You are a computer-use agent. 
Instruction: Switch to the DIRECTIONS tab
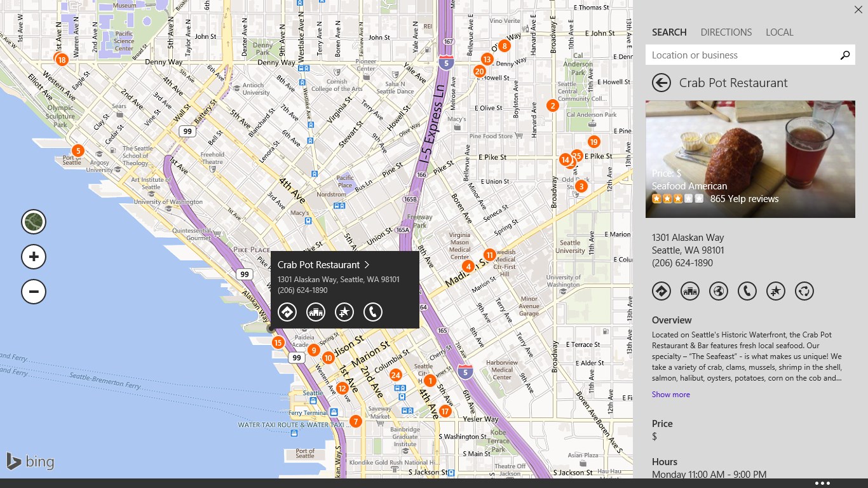(x=726, y=32)
